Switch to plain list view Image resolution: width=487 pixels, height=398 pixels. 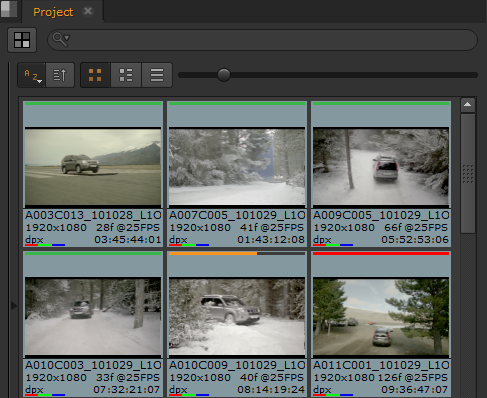(x=157, y=75)
